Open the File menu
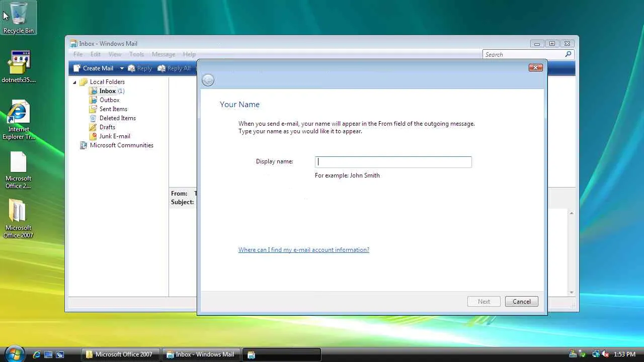This screenshot has height=362, width=644. click(x=78, y=54)
